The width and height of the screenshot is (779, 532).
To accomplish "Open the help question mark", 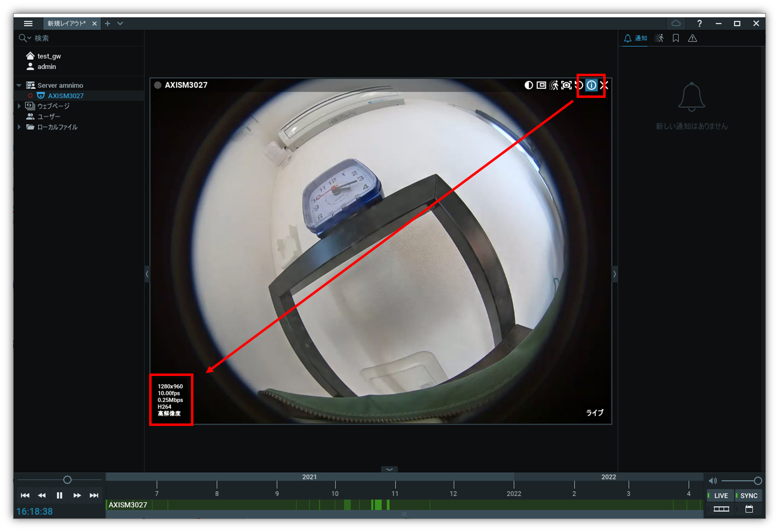I will pos(700,23).
